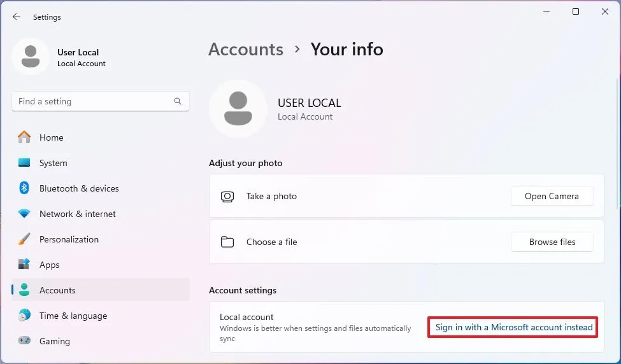The image size is (621, 364).
Task: Maximize the Settings window
Action: tap(576, 11)
